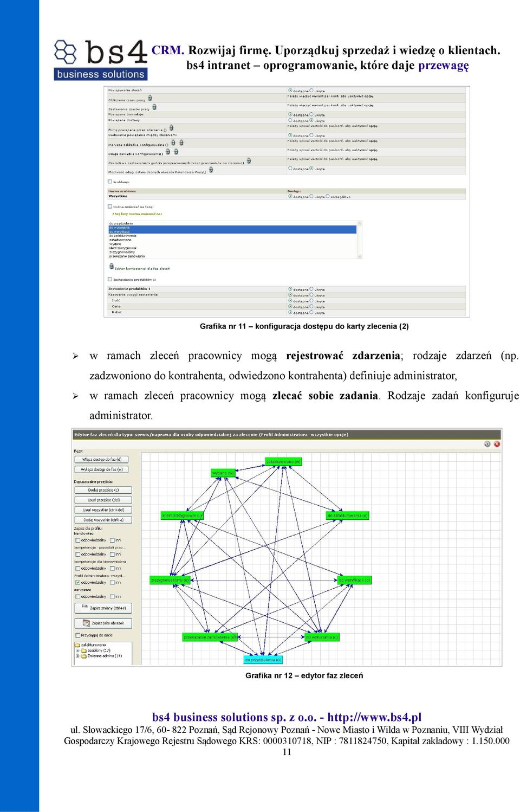Image resolution: width=520 pixels, height=812 pixels.
Task: Tick the Można zmieniać na fazę checkbox
Action: coord(110,207)
